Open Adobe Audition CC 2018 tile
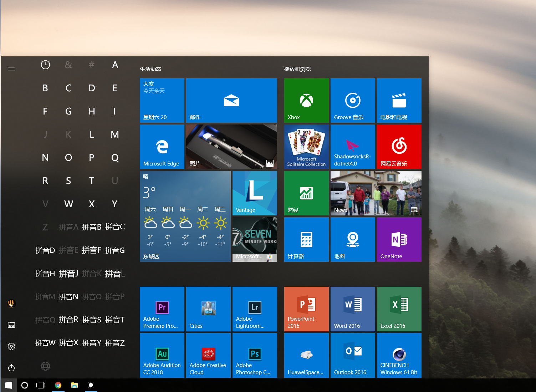This screenshot has height=392, width=536. [x=162, y=355]
